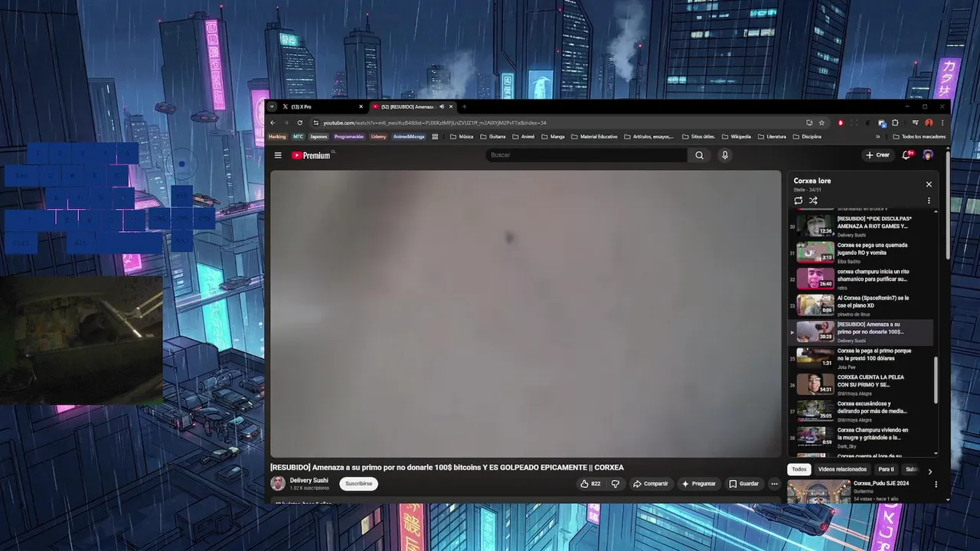Click the Suscribirse button
The image size is (980, 551).
click(x=358, y=484)
